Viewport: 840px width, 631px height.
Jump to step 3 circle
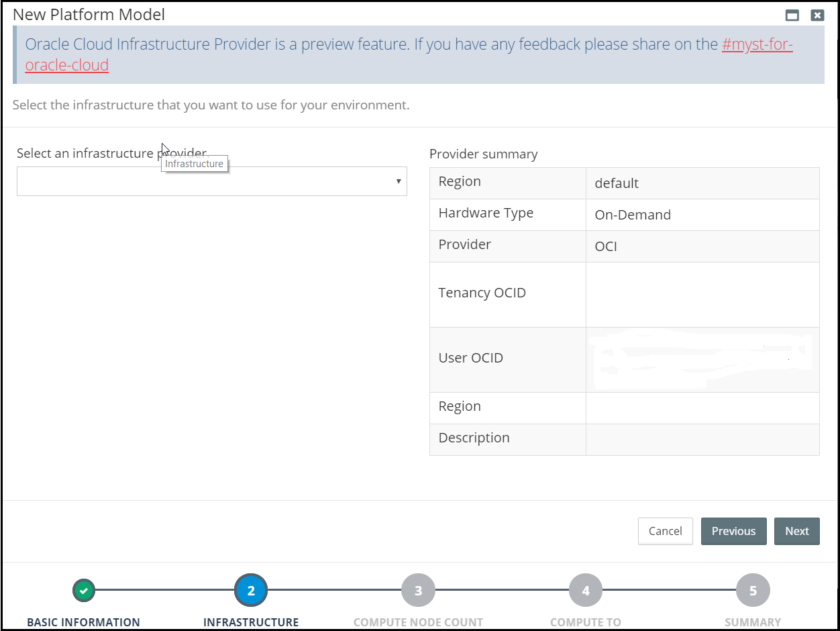tap(418, 591)
